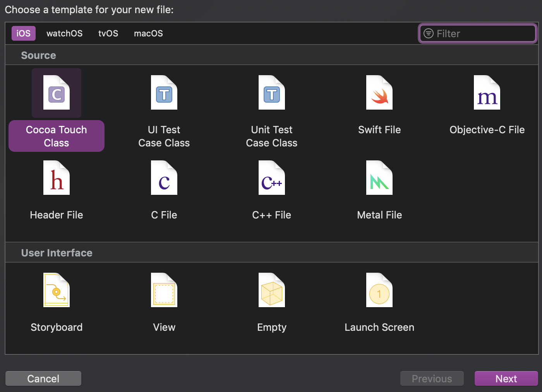Focus the Filter search field

click(x=478, y=34)
